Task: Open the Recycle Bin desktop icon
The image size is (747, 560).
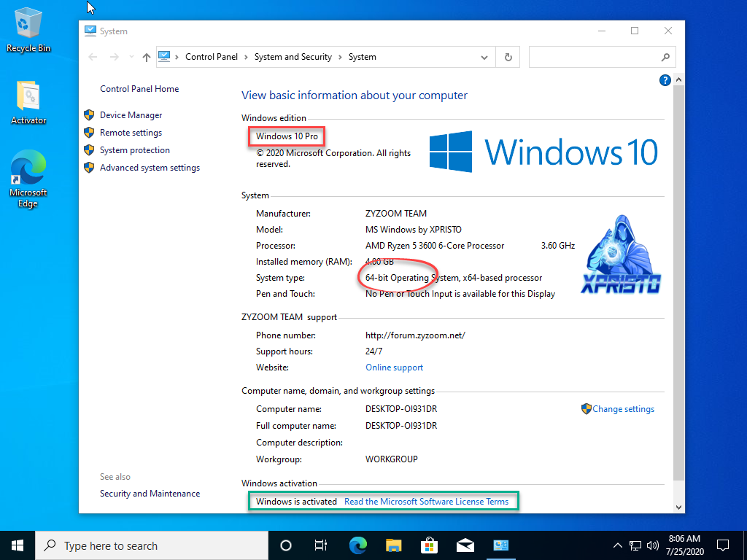Action: pos(28,31)
